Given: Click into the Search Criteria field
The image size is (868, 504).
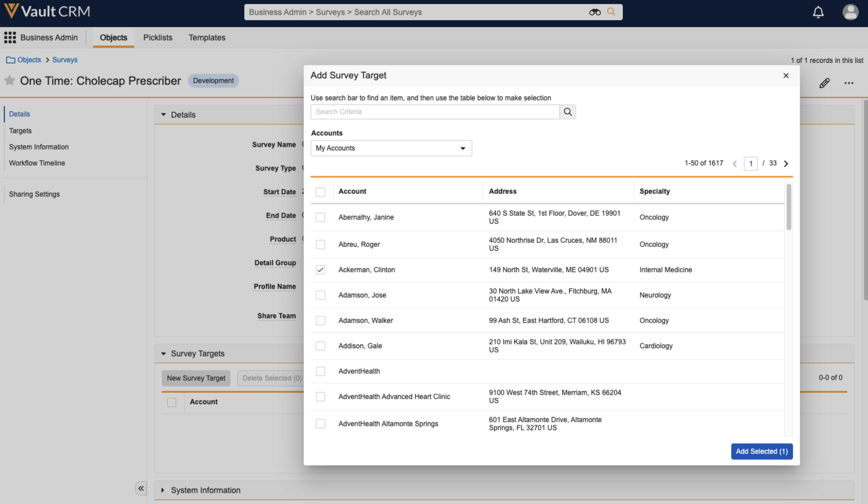Looking at the screenshot, I should (x=435, y=112).
